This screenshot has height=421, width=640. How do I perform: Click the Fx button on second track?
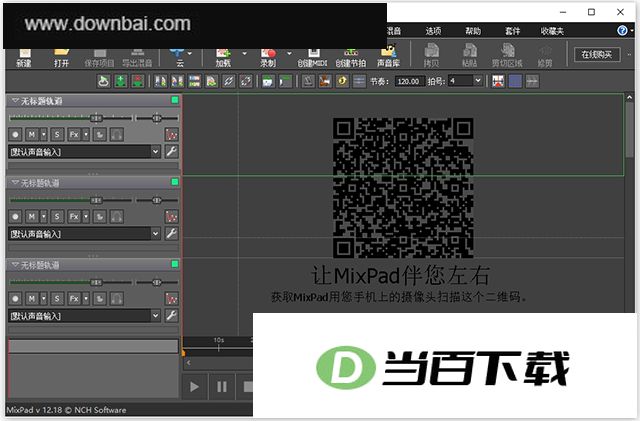tap(74, 216)
